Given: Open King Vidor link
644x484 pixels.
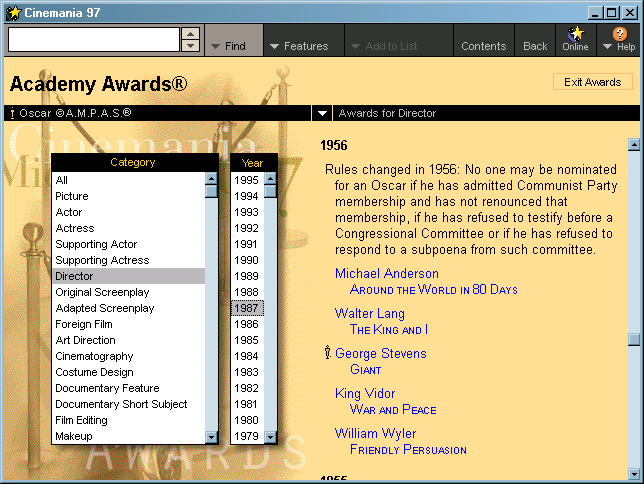Looking at the screenshot, I should pyautogui.click(x=365, y=394).
